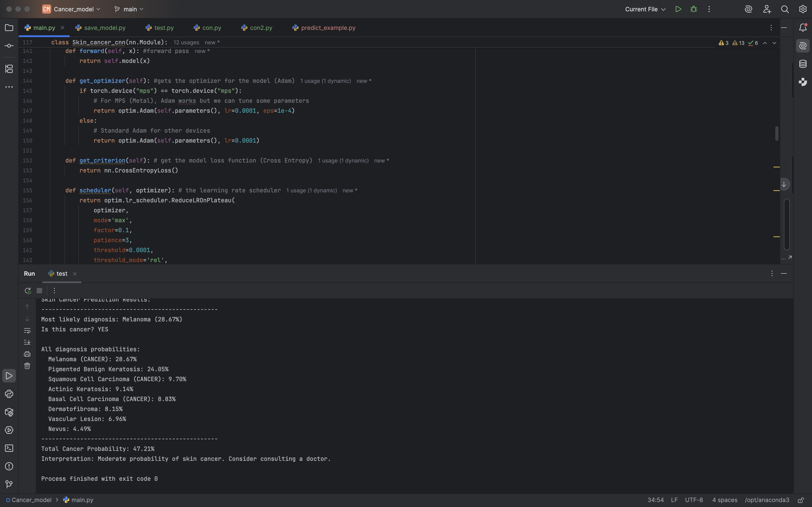Run the current file

[x=678, y=9]
